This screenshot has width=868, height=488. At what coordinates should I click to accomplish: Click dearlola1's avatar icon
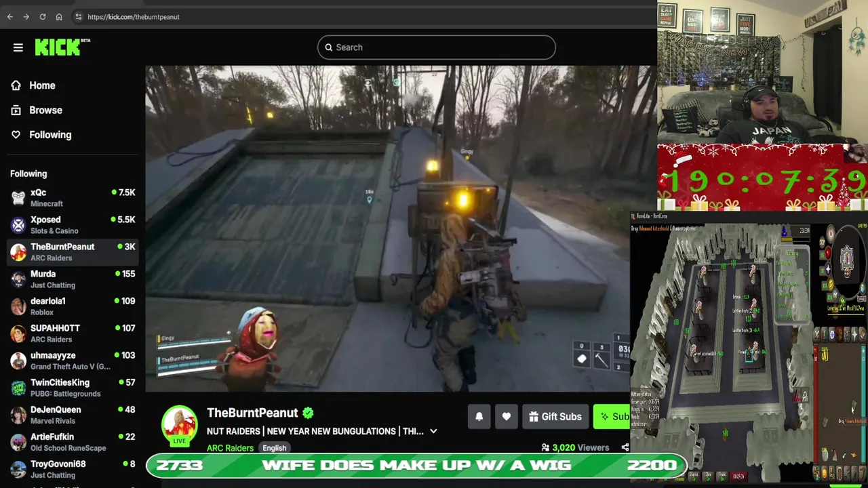coord(18,306)
